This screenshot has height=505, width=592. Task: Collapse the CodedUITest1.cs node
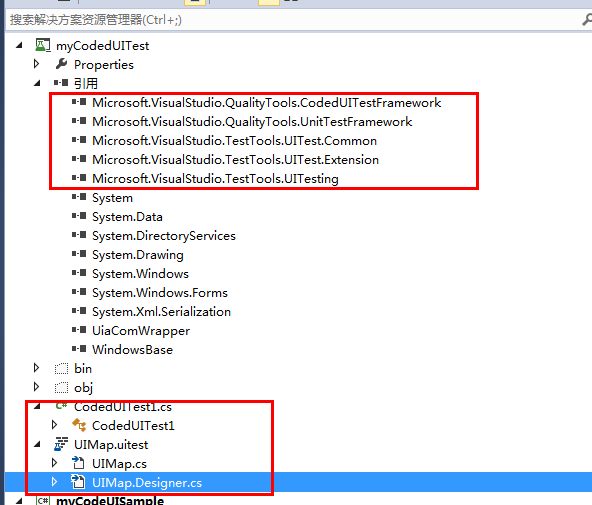37,406
